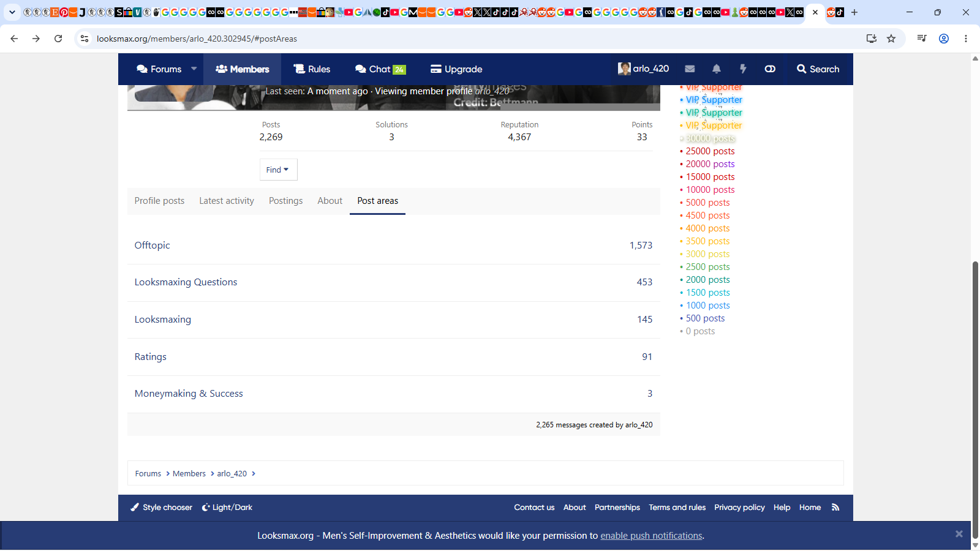The height and width of the screenshot is (551, 980).
Task: Open the Search magnifier in the navbar
Action: tap(818, 69)
